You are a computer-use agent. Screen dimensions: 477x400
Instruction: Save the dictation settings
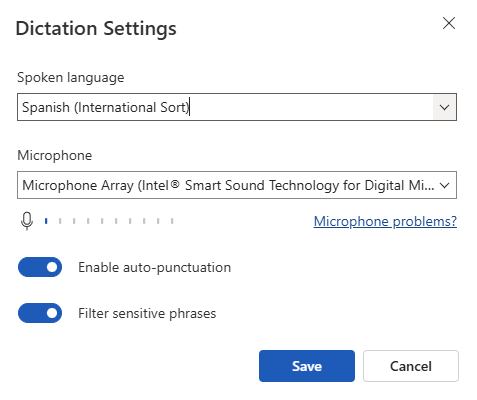(x=307, y=366)
